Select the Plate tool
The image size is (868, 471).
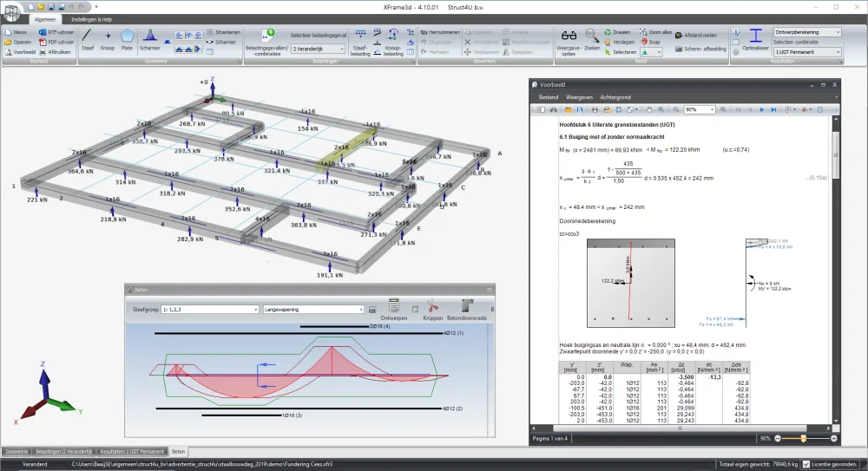[128, 40]
